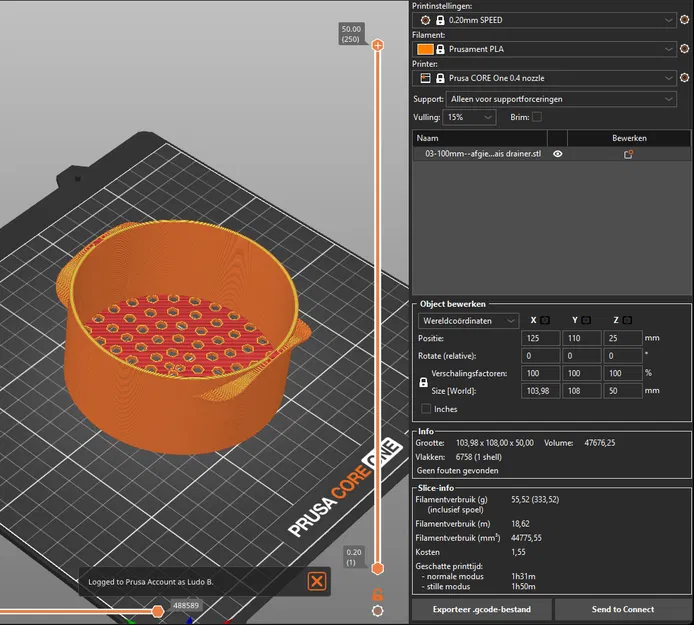Expand the 0.20mm SPEED print settings dropdown
This screenshot has height=625, width=694.
[668, 20]
